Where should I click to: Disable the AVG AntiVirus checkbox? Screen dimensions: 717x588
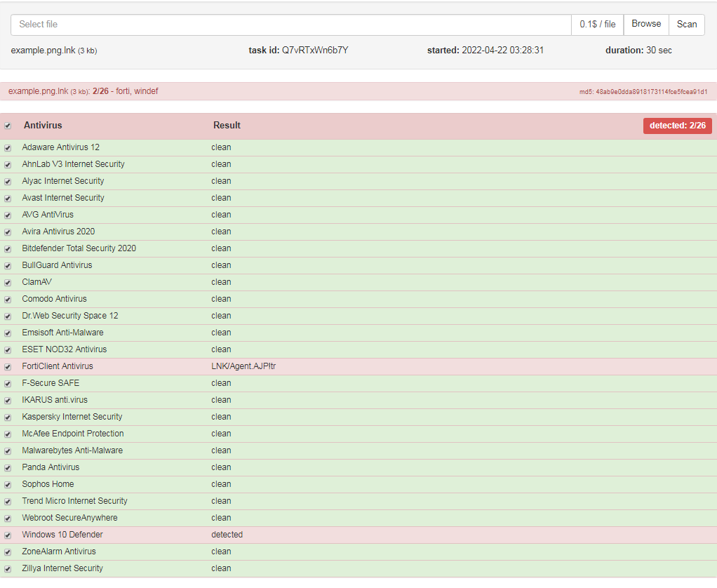point(8,215)
